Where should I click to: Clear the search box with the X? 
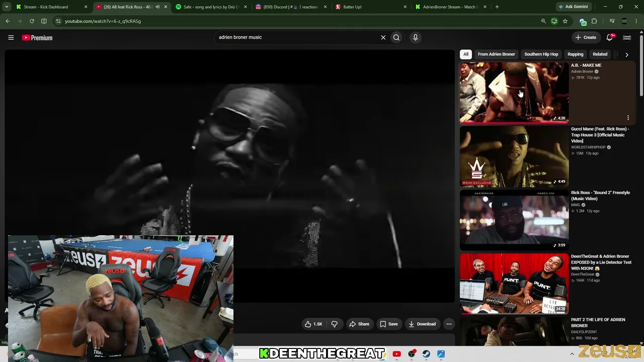coord(383,37)
